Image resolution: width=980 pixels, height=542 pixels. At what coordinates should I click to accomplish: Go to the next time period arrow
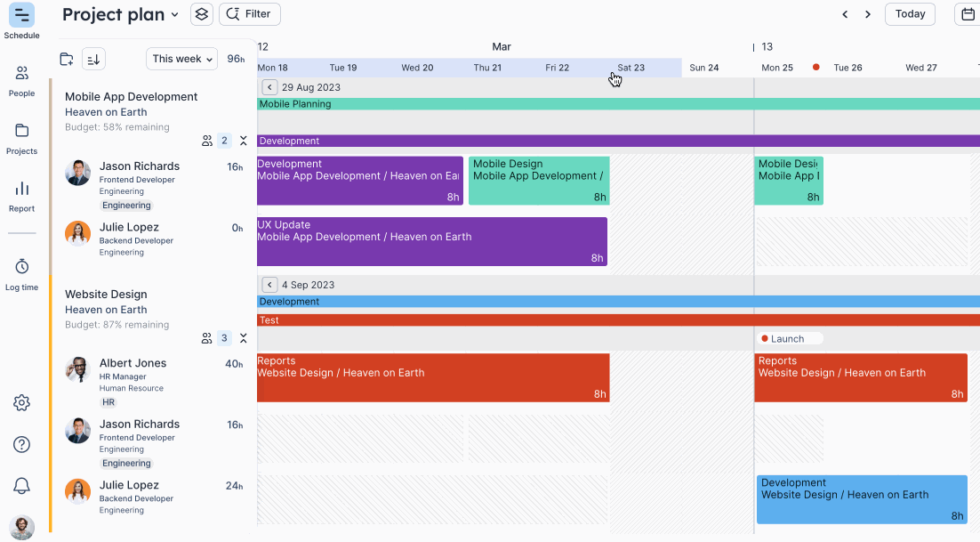[x=868, y=14]
